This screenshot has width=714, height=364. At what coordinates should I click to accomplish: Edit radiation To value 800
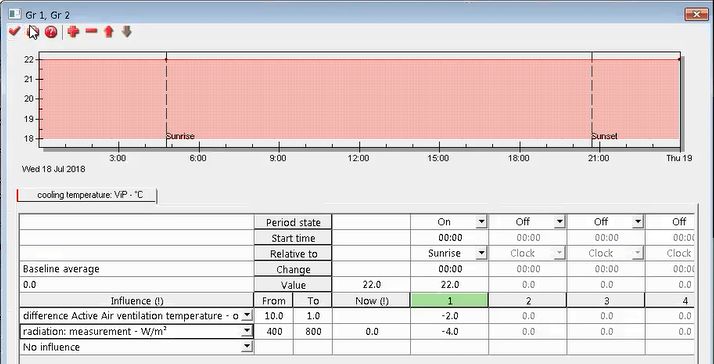313,331
